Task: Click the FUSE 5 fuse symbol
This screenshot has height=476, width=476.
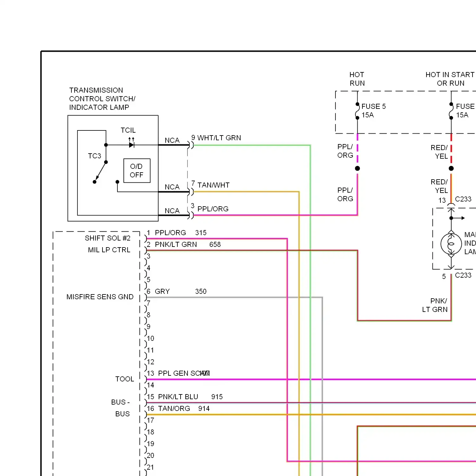Action: [x=357, y=111]
